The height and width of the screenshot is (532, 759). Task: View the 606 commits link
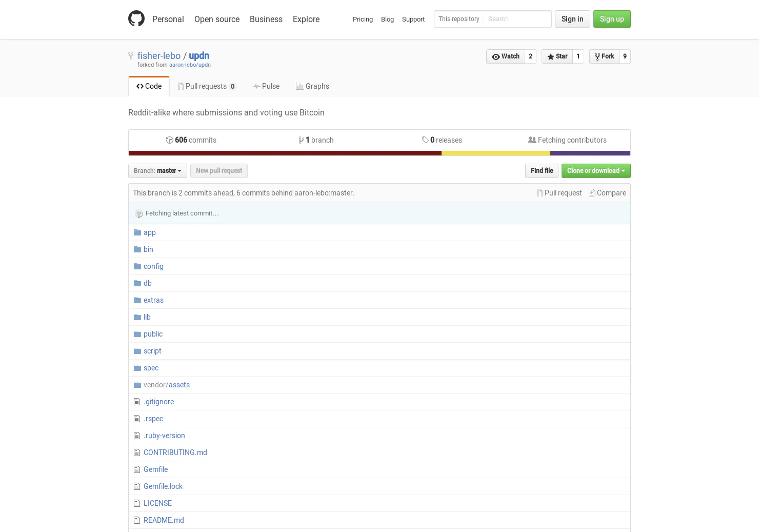point(191,140)
